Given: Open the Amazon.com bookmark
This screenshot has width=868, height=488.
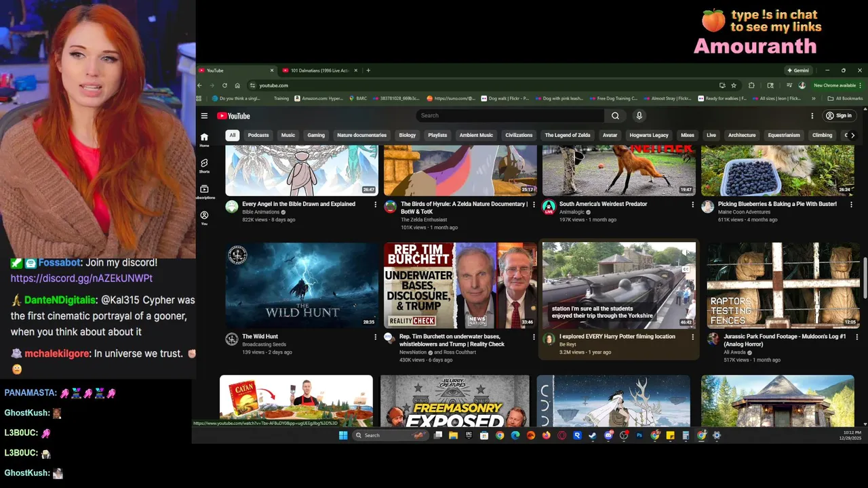Looking at the screenshot, I should 318,98.
